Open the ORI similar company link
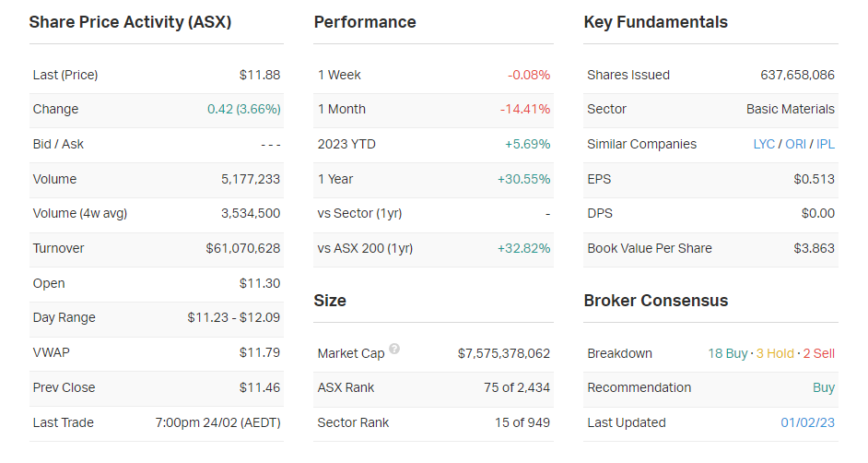The image size is (868, 463). coord(795,145)
